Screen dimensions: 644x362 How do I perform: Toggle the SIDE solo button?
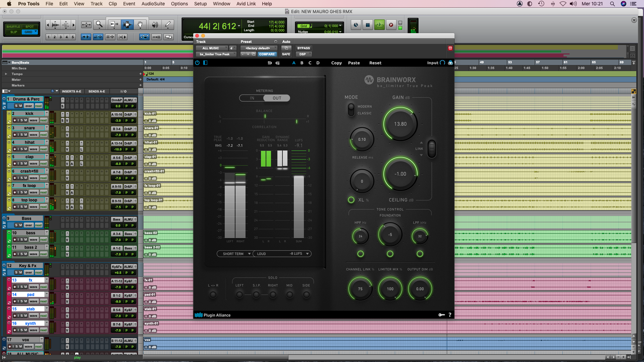[x=306, y=295]
